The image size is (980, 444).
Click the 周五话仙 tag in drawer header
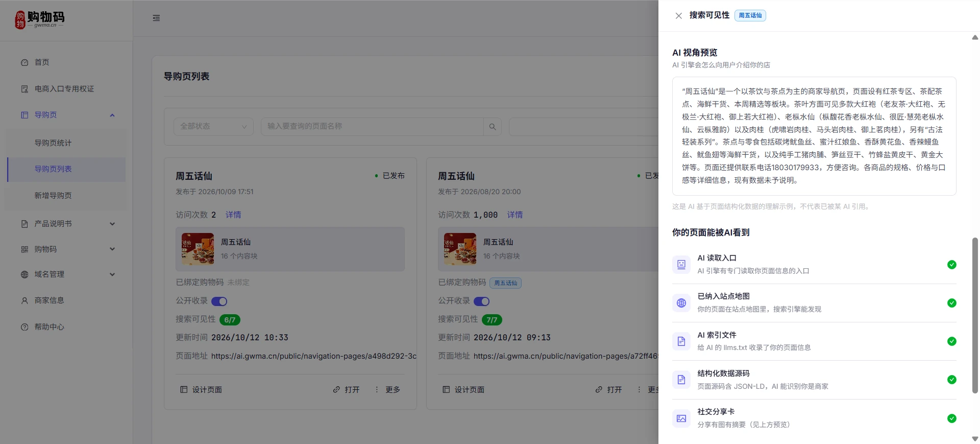click(x=750, y=15)
